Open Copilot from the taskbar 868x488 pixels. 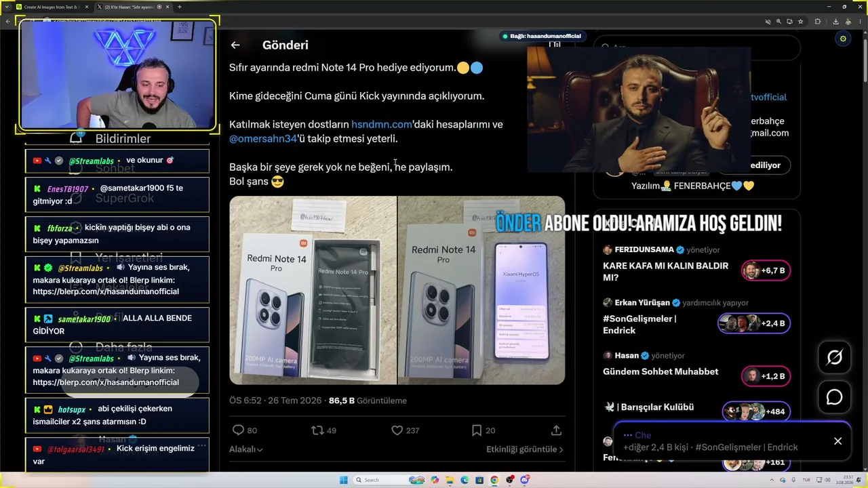click(x=435, y=480)
